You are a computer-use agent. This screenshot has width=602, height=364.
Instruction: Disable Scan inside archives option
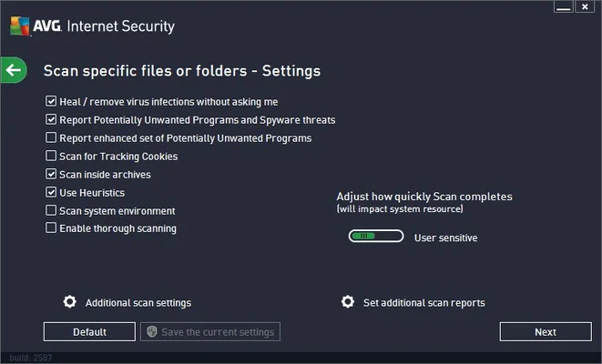click(51, 174)
